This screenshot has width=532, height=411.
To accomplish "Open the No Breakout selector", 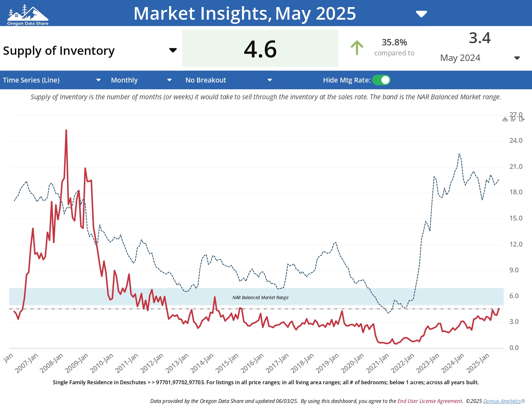I will (270, 80).
